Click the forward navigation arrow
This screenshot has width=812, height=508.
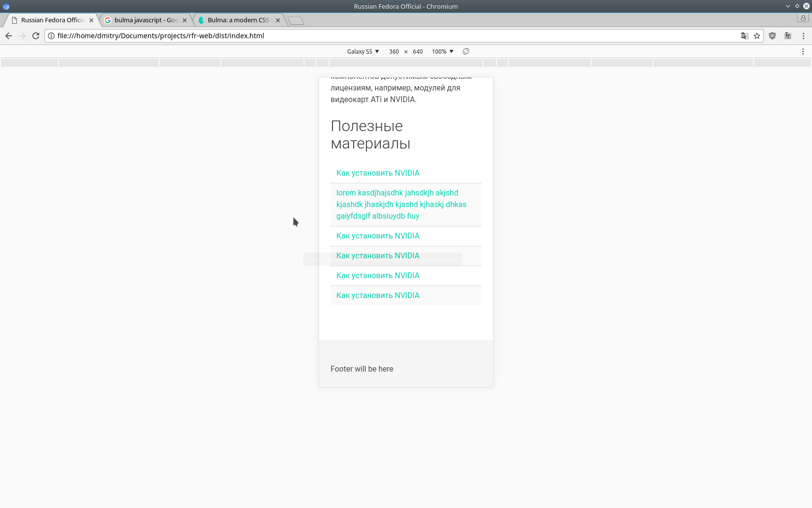(x=22, y=36)
